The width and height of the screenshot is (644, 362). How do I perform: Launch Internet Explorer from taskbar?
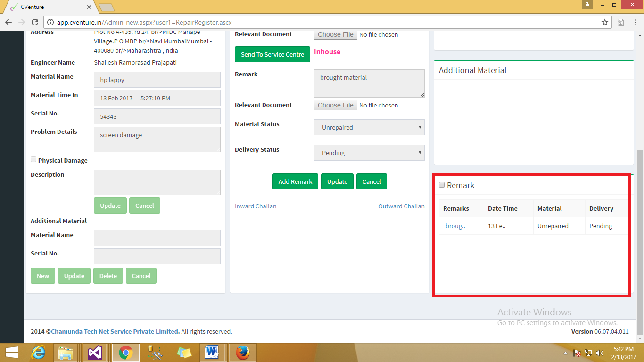[x=38, y=352]
